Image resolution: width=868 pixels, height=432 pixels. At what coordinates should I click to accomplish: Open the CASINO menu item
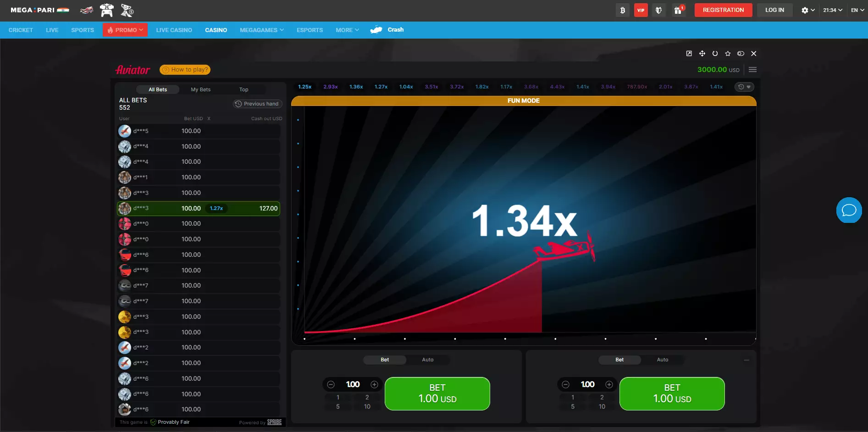click(x=216, y=30)
